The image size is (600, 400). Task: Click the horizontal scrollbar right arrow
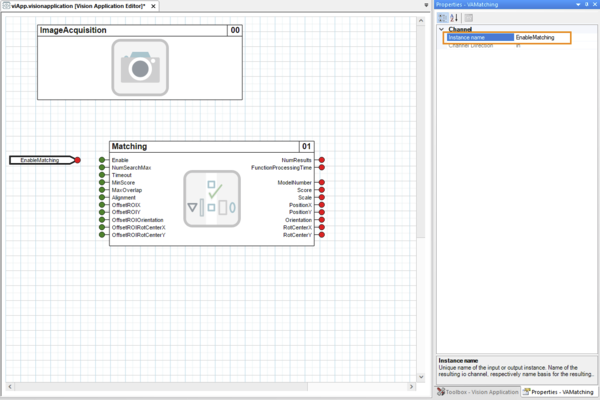coord(411,387)
